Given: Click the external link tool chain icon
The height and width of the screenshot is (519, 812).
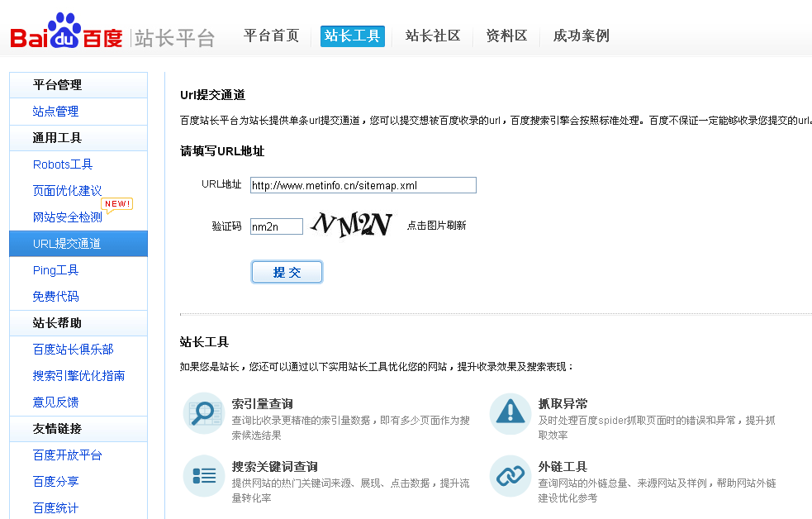Looking at the screenshot, I should coord(510,475).
